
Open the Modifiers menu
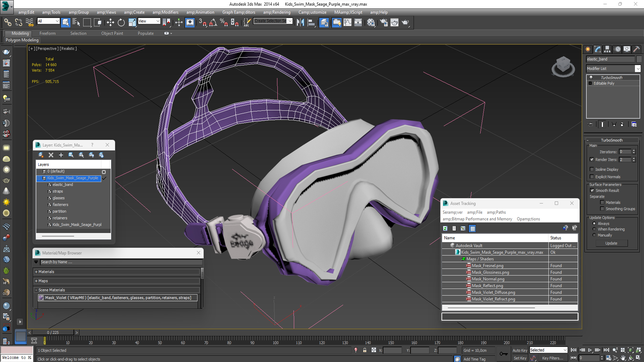point(165,12)
